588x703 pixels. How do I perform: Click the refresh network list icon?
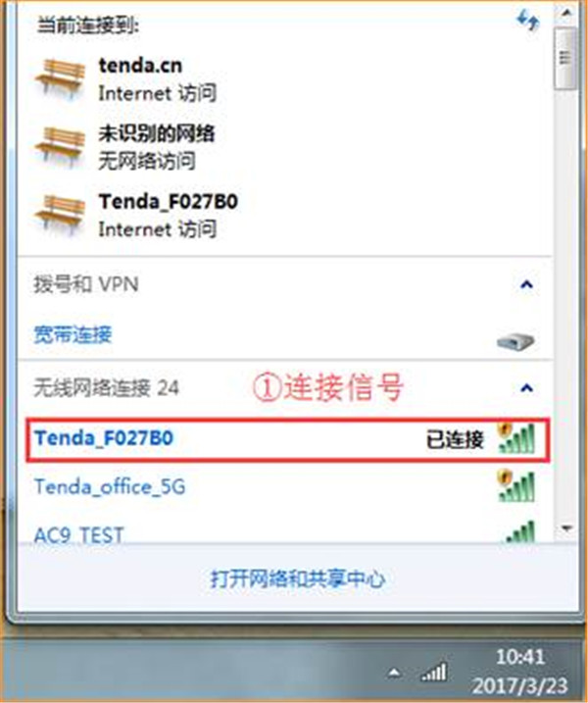[527, 21]
